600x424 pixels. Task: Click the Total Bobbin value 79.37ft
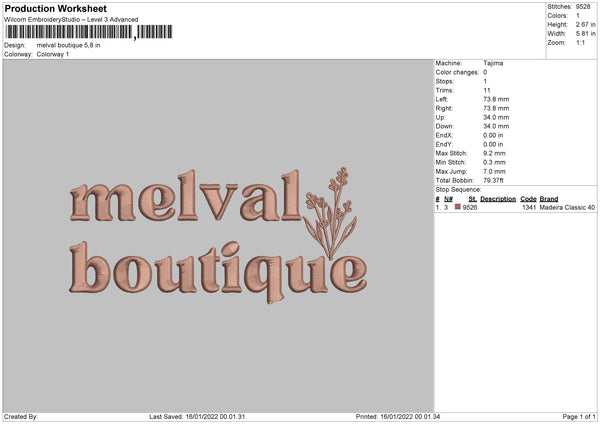pos(493,181)
